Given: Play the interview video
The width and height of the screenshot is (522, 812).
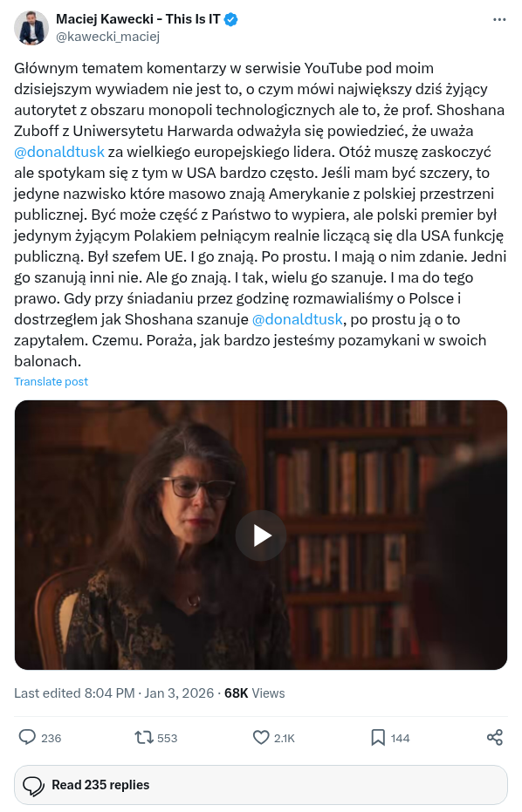Looking at the screenshot, I should click(x=261, y=536).
